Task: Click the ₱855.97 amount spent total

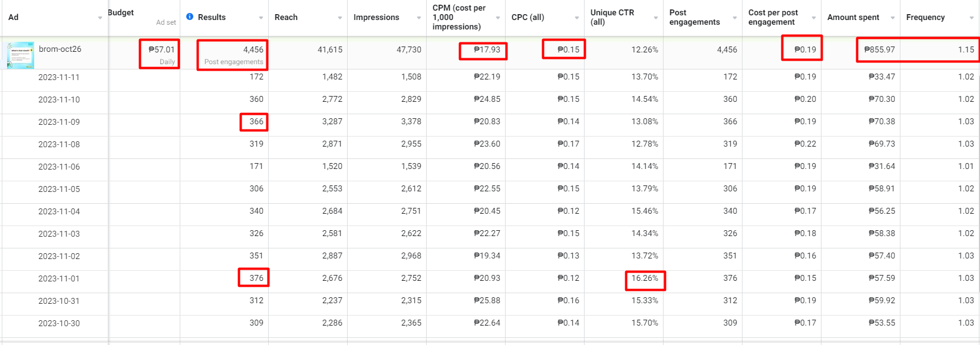Action: pos(879,50)
